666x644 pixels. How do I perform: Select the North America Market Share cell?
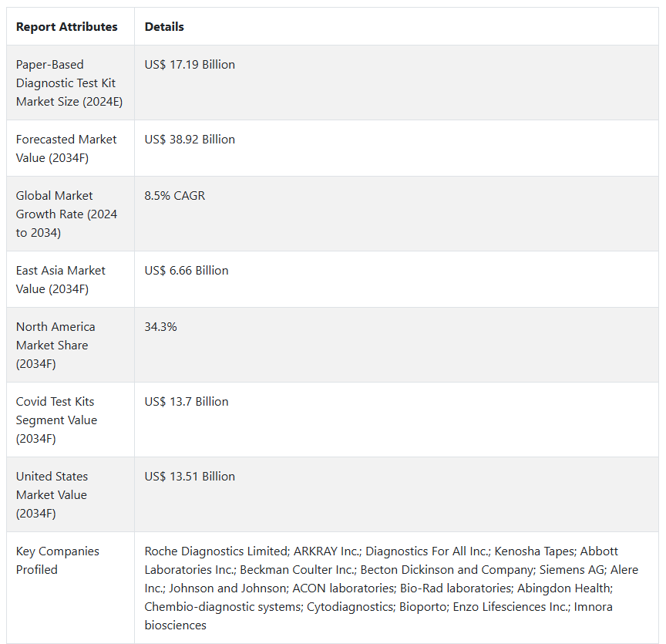click(x=55, y=346)
